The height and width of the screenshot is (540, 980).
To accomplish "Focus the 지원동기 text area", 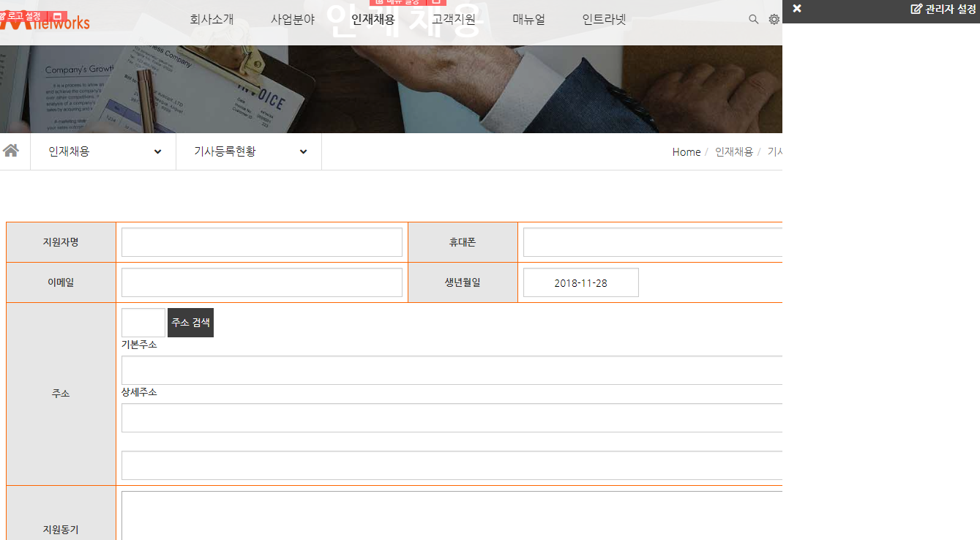I will coord(452,516).
